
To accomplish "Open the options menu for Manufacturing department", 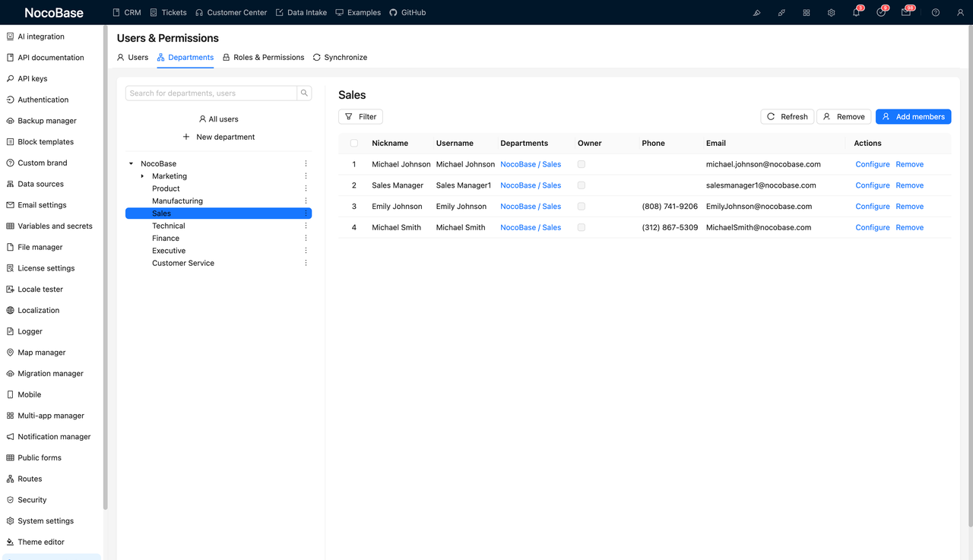I will pos(306,201).
